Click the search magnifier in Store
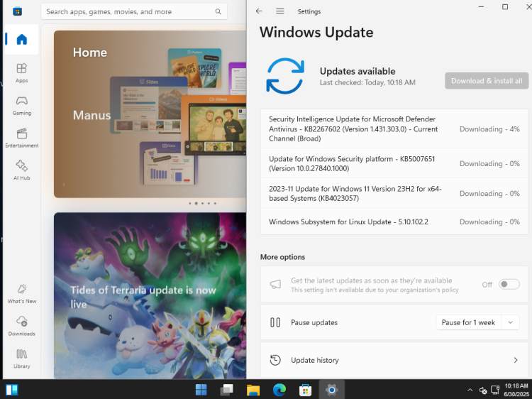The image size is (532, 399). point(218,11)
